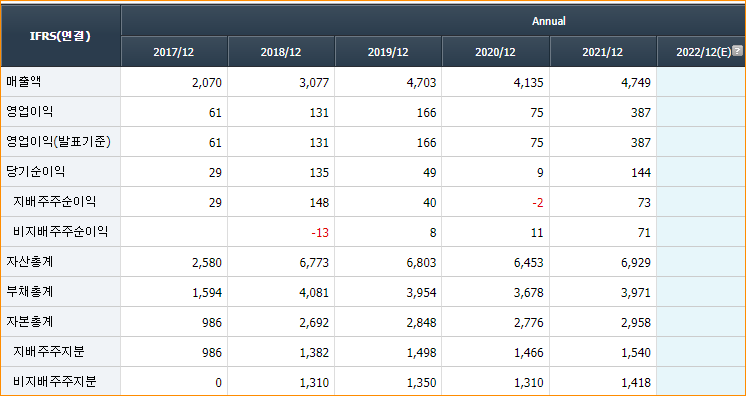Click the 부채총계 row label
The image size is (746, 396).
pyautogui.click(x=29, y=292)
